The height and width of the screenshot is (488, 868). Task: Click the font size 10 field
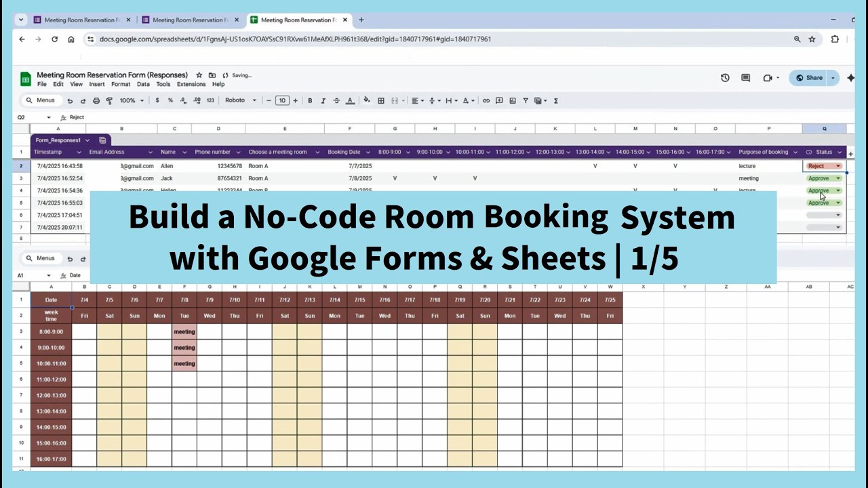click(282, 100)
